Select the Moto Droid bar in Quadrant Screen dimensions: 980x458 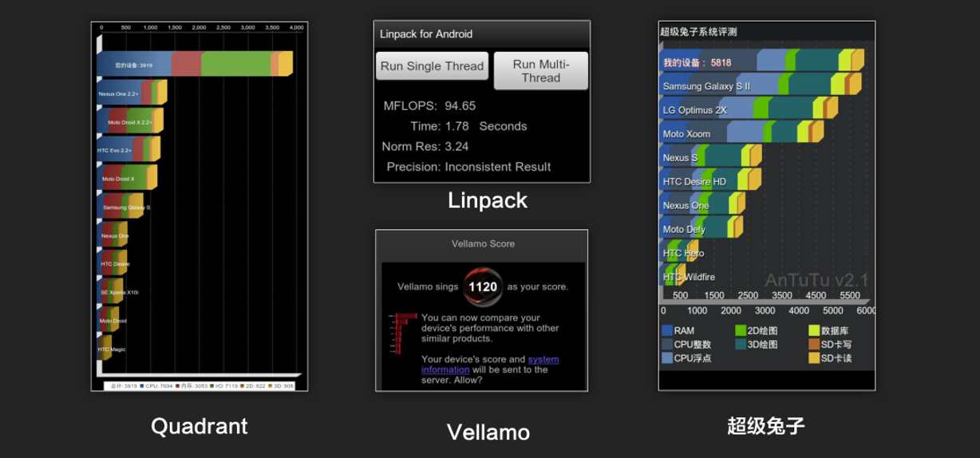point(109,320)
